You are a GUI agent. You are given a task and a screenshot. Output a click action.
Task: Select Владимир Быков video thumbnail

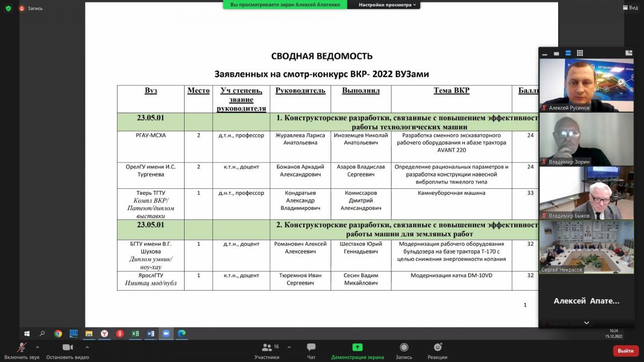click(x=587, y=193)
